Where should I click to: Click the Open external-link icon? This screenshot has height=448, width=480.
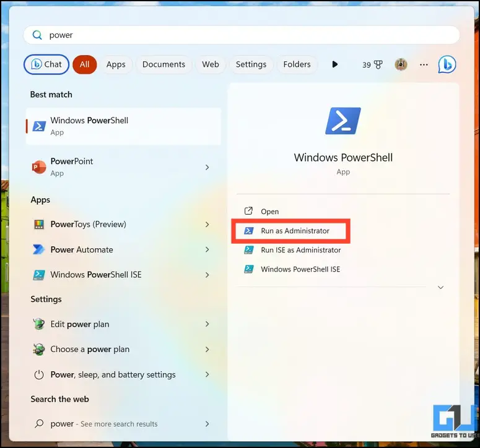pos(248,211)
